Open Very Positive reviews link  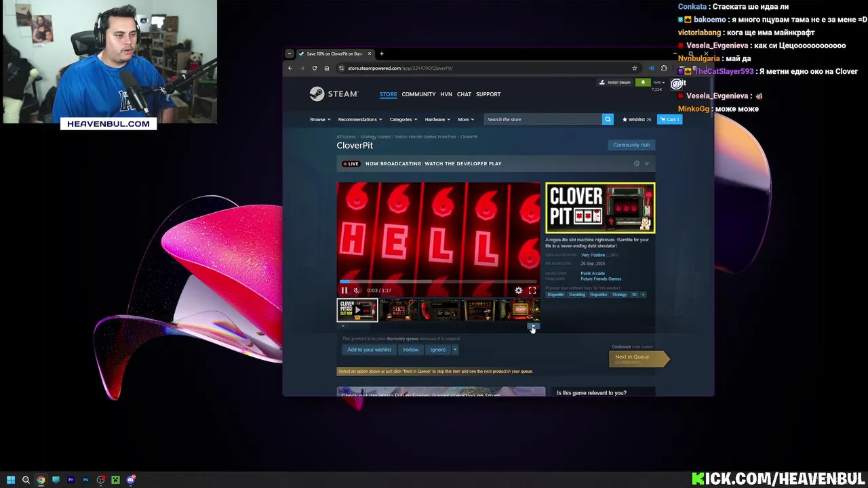tap(593, 255)
